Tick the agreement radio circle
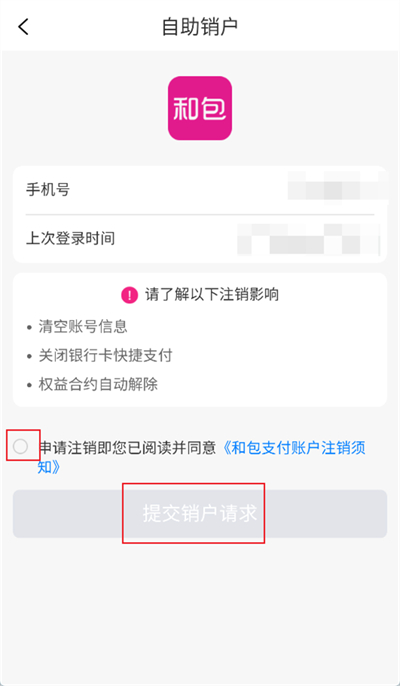 21,447
